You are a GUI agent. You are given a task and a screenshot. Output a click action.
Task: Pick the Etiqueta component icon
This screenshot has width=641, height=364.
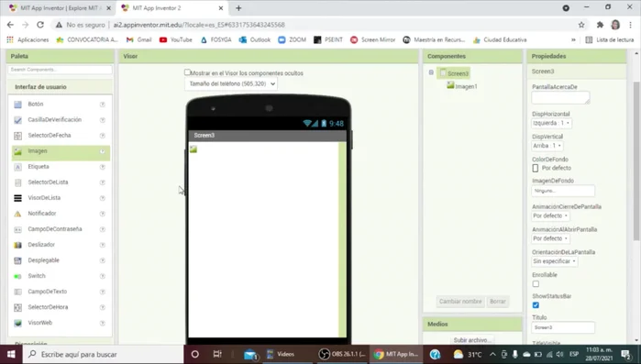coord(17,167)
